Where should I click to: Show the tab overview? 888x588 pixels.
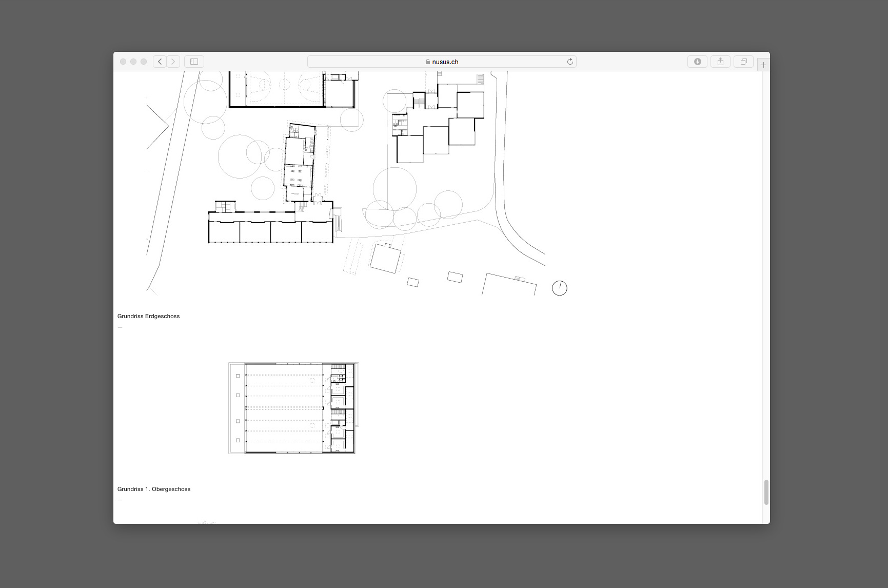tap(743, 62)
